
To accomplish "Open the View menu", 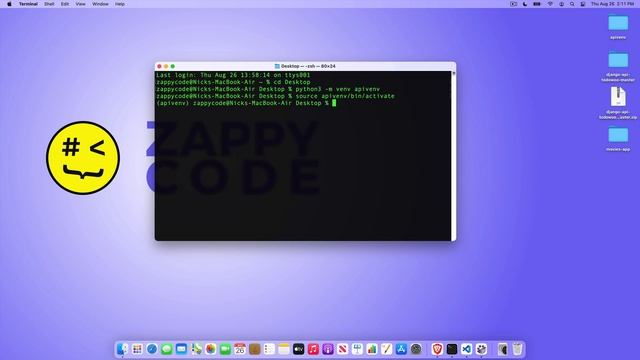I will (x=80, y=4).
